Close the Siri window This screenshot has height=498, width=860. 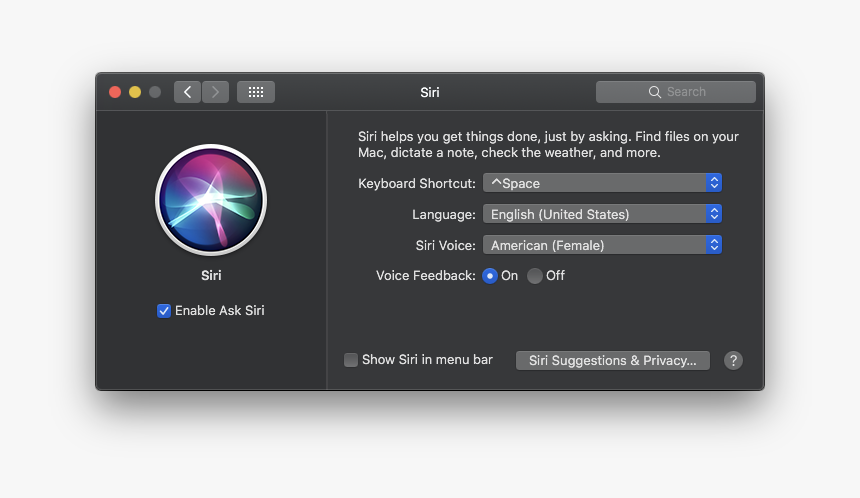[x=115, y=92]
